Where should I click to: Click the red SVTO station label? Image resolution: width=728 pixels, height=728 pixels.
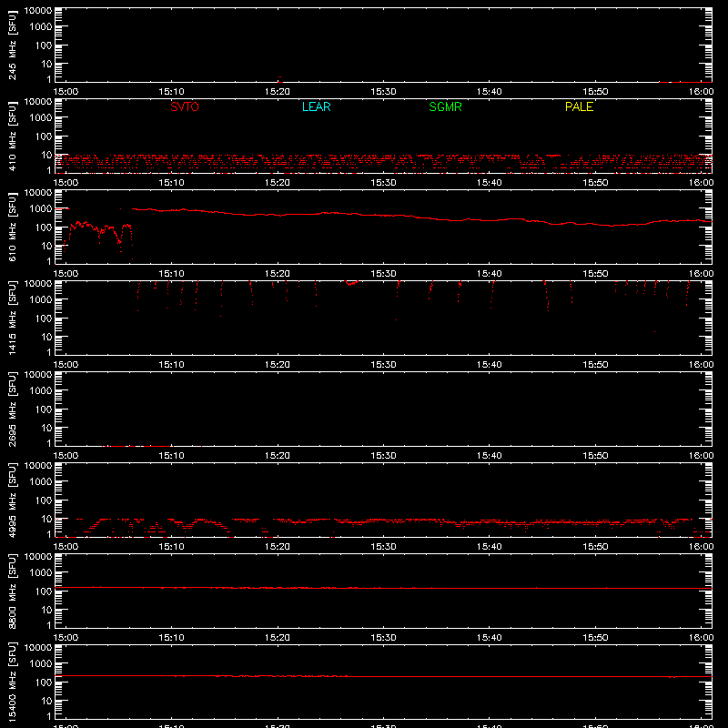click(x=185, y=106)
